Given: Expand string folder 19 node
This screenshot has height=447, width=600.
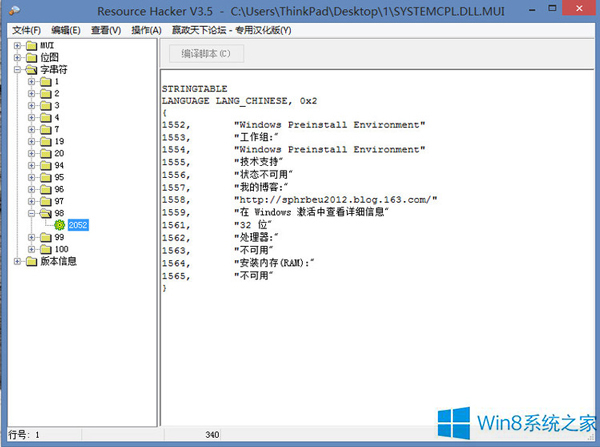Looking at the screenshot, I should (31, 141).
